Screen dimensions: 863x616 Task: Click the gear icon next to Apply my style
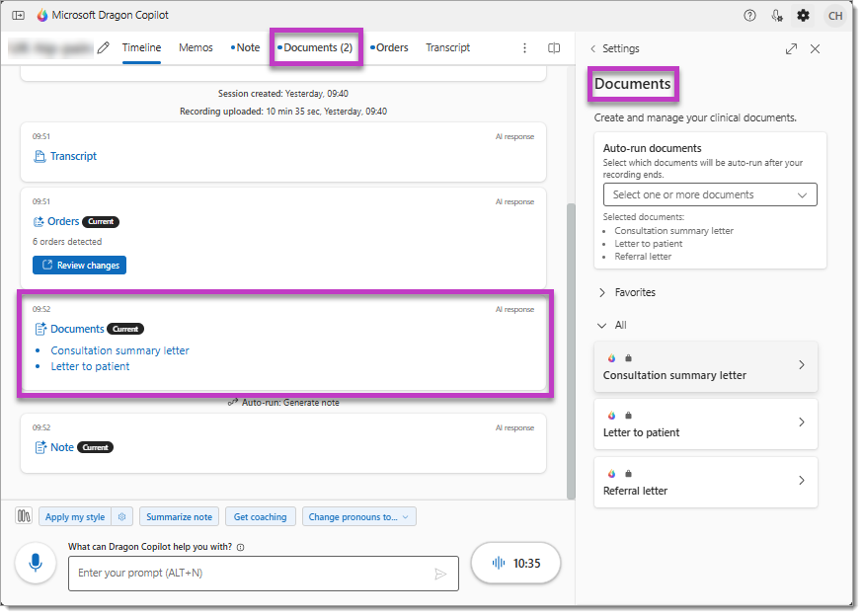click(x=120, y=516)
